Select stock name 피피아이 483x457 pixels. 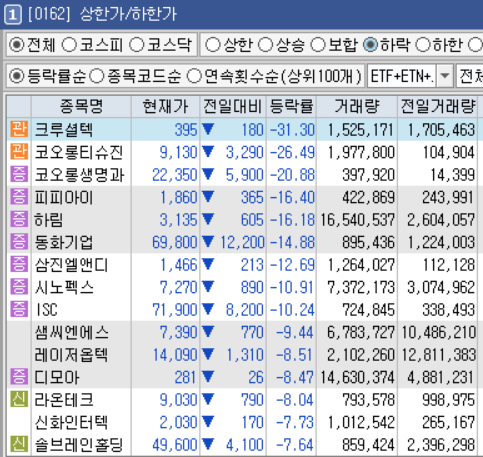(64, 197)
